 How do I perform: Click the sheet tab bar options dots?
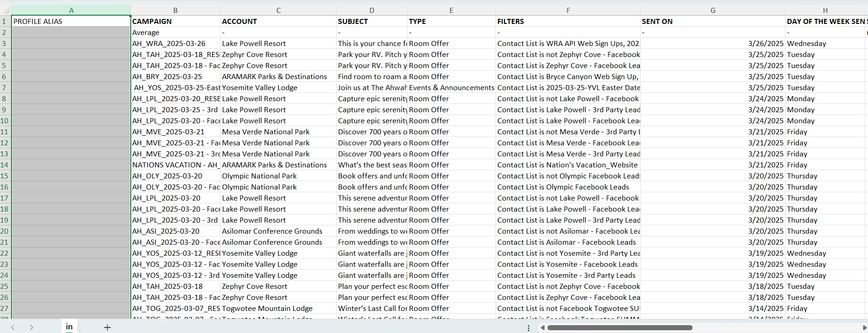(x=529, y=328)
